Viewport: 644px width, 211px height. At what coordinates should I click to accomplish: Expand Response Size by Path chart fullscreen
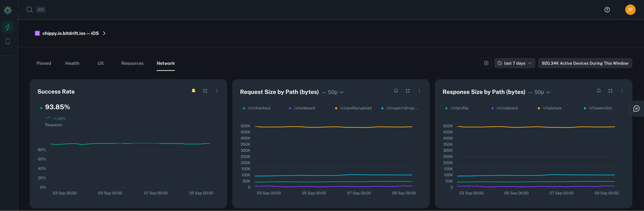pyautogui.click(x=611, y=91)
